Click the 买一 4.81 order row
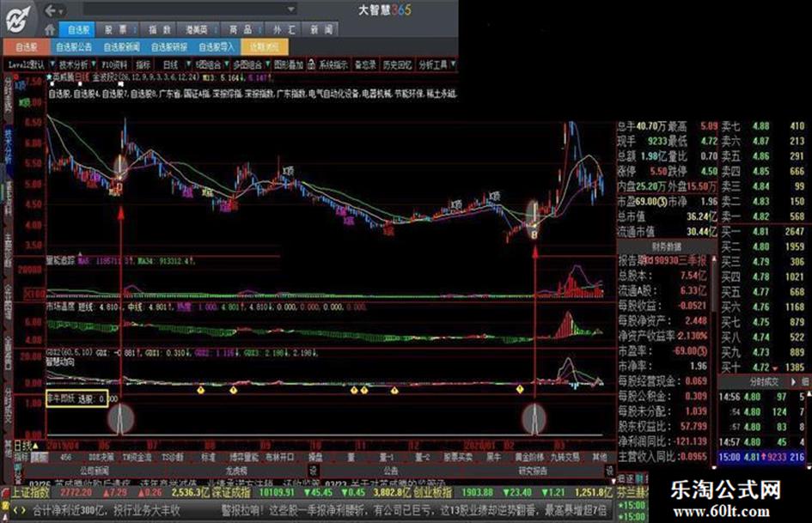 (763, 232)
